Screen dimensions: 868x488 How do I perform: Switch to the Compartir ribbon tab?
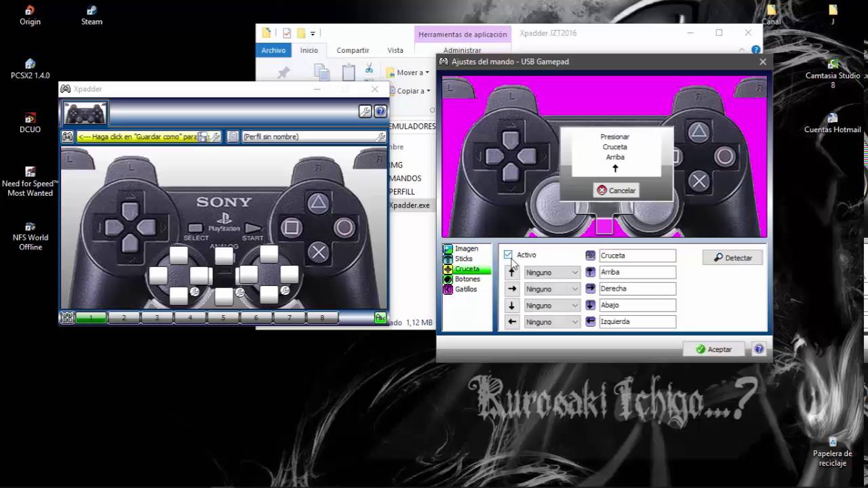click(353, 50)
